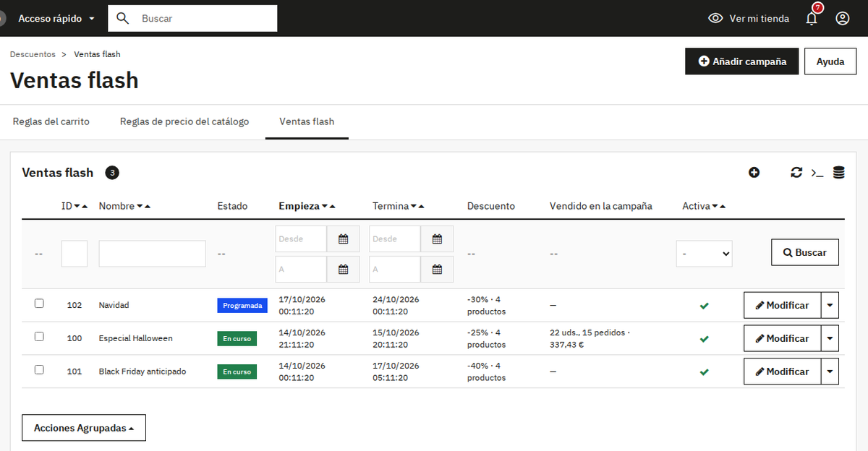Sort Empieza column descending arrow
Viewport: 868px width, 451px height.
pos(325,207)
